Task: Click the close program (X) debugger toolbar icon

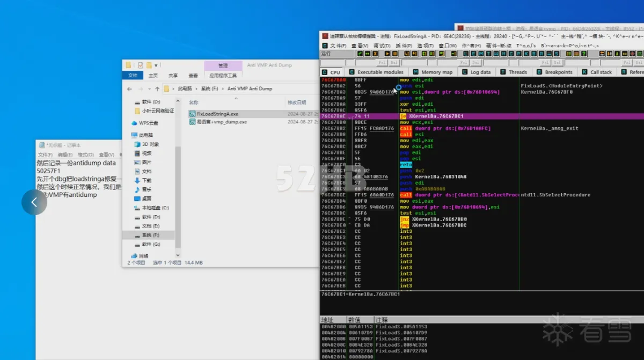Action: [375, 54]
